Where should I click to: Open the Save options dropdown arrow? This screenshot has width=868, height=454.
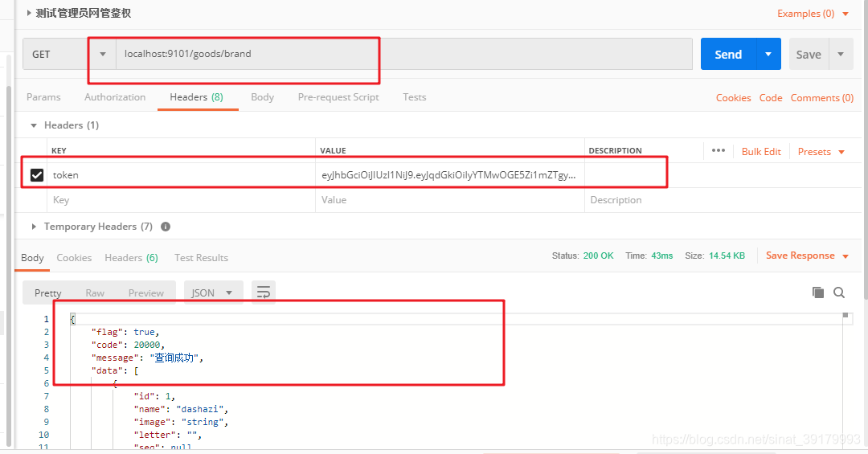841,55
